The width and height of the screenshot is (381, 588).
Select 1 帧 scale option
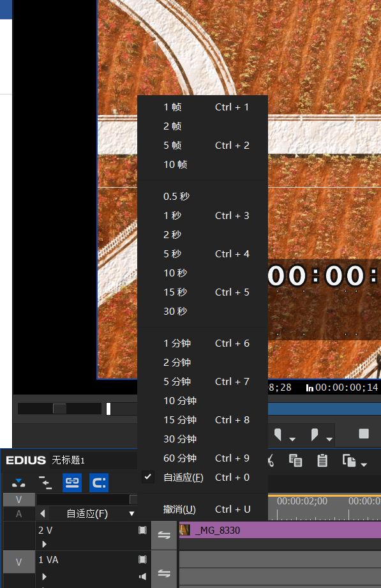coord(202,107)
